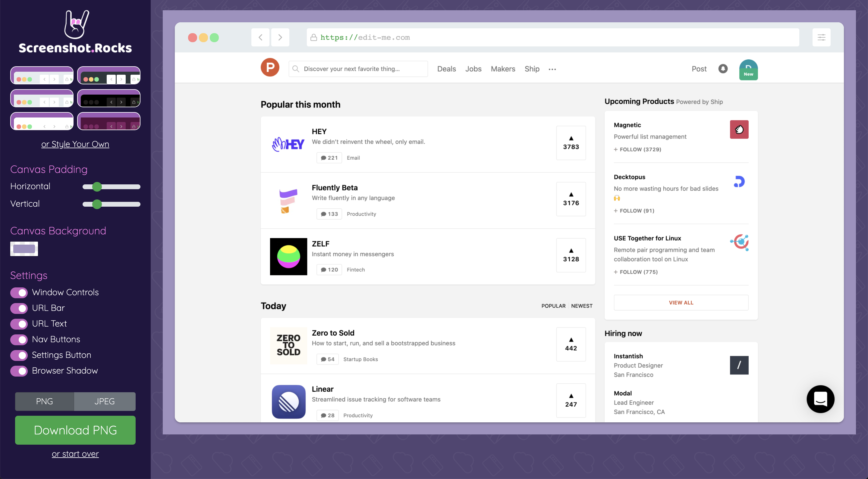
Task: Click the ZELF product thumbnail icon
Action: click(x=288, y=256)
